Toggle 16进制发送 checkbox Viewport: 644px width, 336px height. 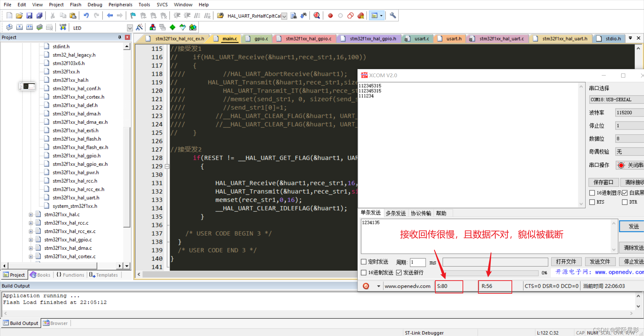pos(364,273)
